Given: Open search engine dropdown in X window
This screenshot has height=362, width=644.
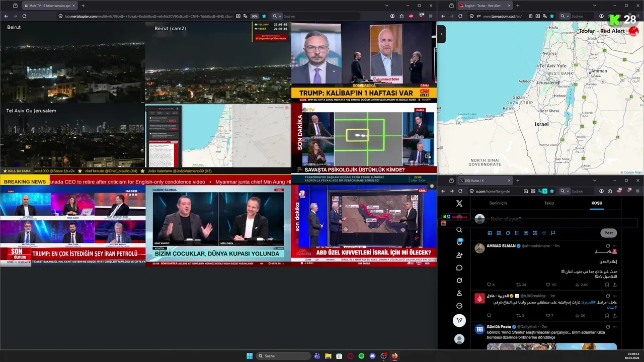Looking at the screenshot, I should pyautogui.click(x=565, y=191).
